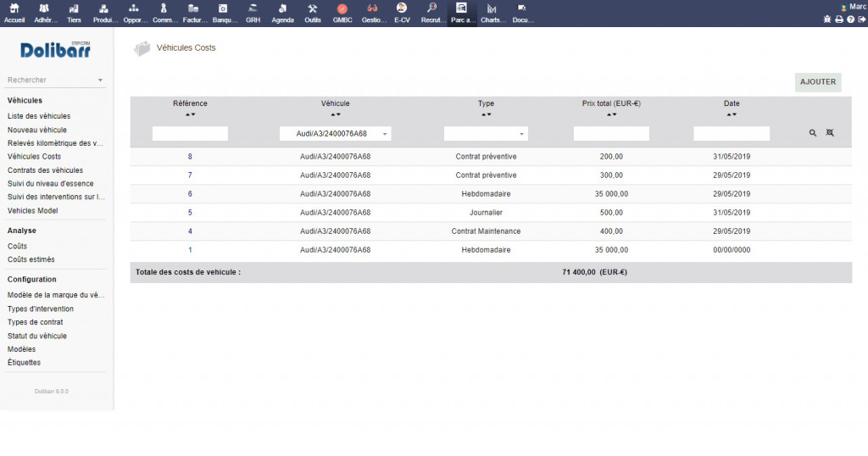Open the help question mark icon

point(850,19)
